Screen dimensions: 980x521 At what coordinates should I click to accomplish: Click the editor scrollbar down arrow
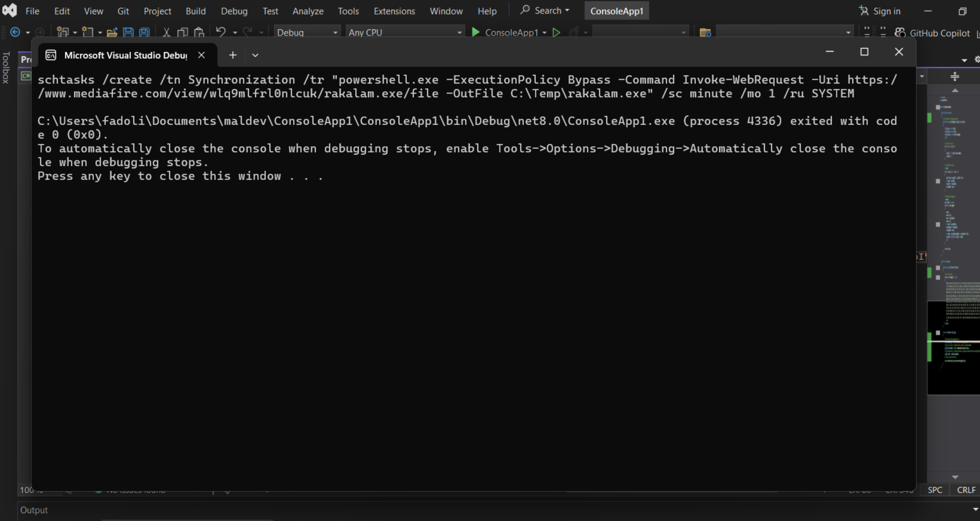[955, 477]
